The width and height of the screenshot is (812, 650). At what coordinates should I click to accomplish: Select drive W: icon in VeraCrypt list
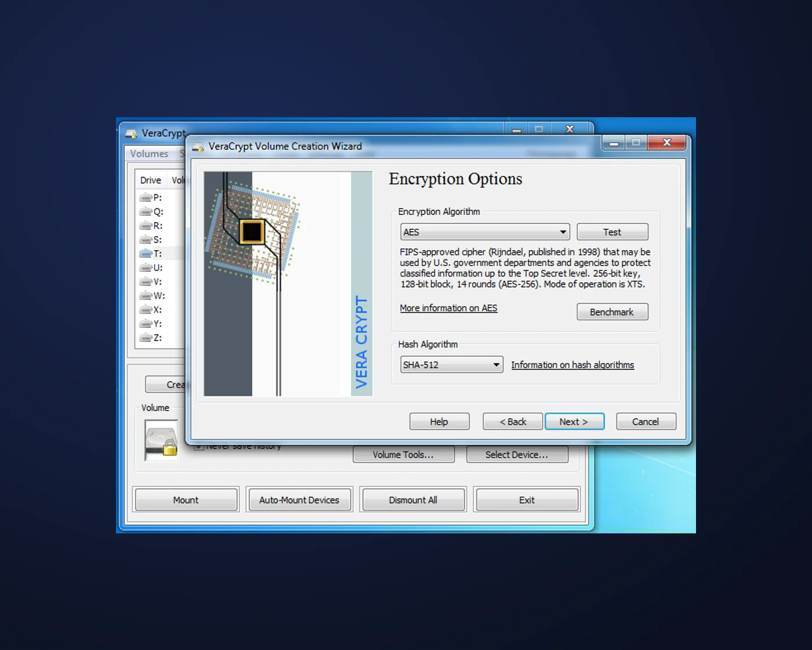146,296
